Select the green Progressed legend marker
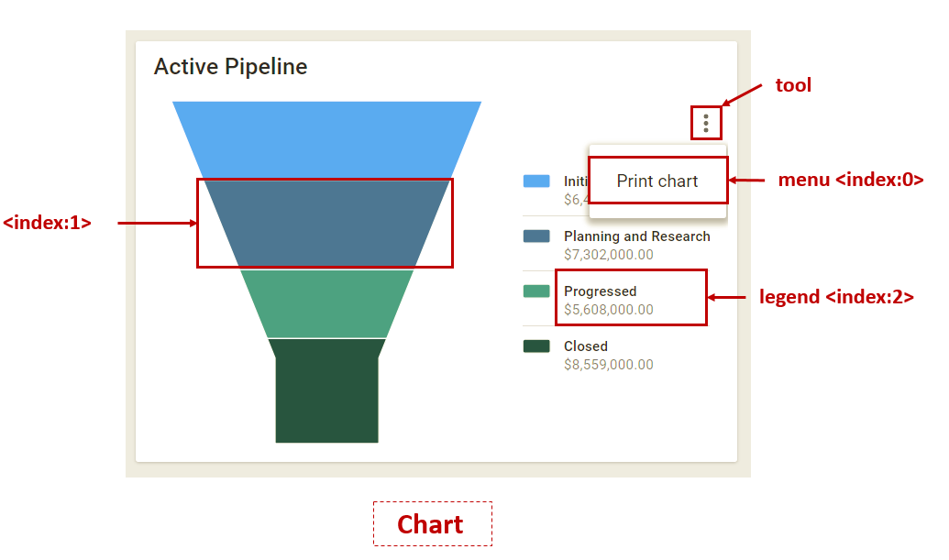This screenshot has height=560, width=949. [537, 291]
